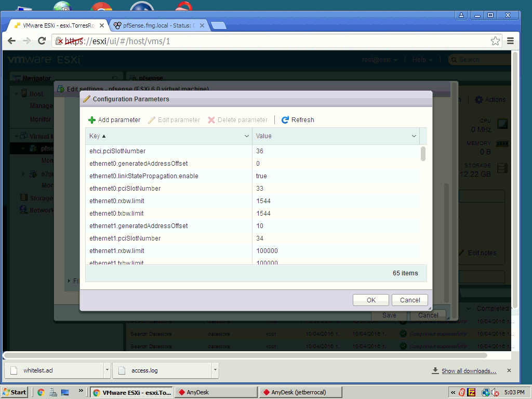The image size is (532, 399).
Task: Click the show desktop quick launch icon
Action: tap(65, 393)
